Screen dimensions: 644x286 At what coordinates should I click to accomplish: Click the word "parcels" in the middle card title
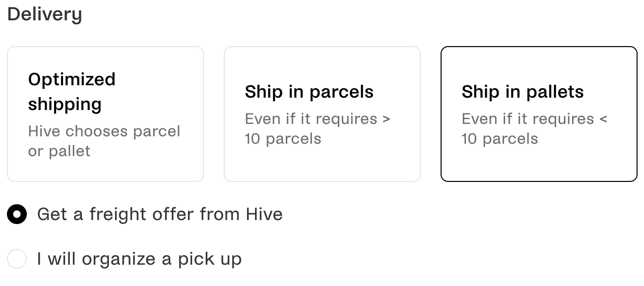pyautogui.click(x=341, y=92)
